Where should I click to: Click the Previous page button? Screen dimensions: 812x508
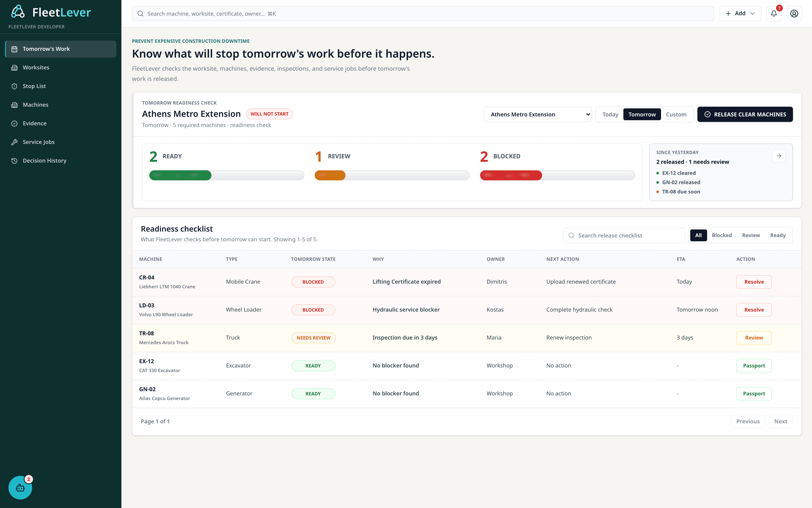pyautogui.click(x=748, y=421)
